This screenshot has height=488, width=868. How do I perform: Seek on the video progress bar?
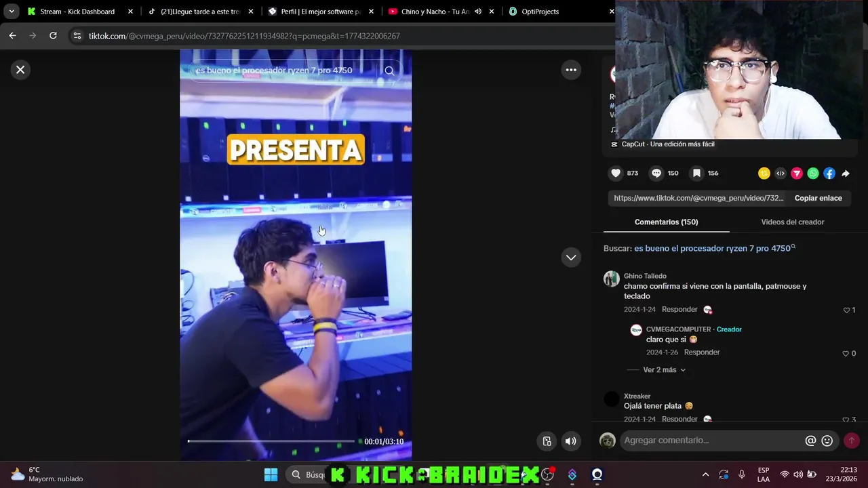click(x=271, y=441)
